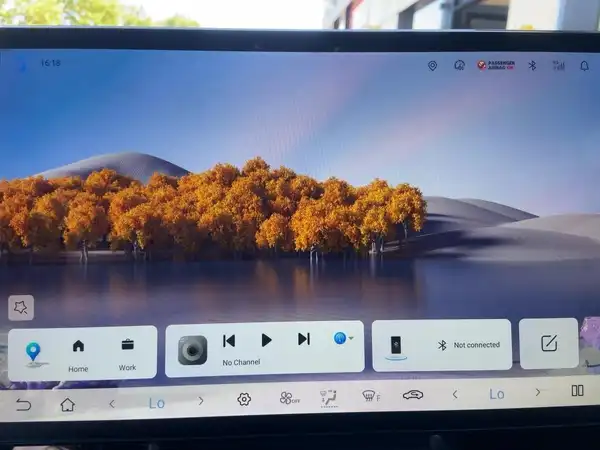
Task: Open the navigation map pin widget
Action: coord(33,352)
